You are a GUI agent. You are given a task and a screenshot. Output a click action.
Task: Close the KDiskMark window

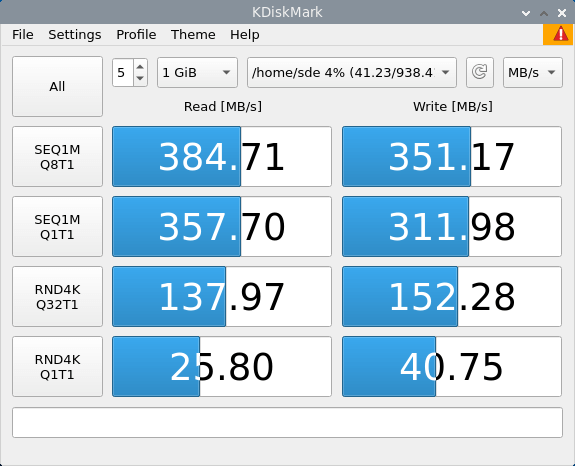pos(562,13)
